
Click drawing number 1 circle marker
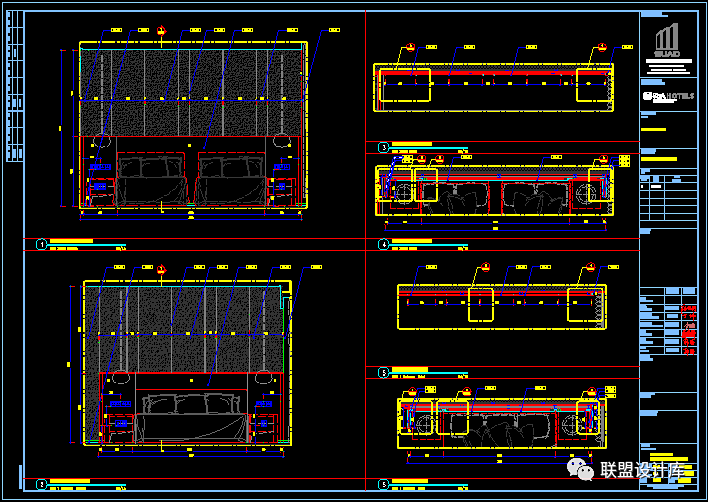pyautogui.click(x=41, y=244)
